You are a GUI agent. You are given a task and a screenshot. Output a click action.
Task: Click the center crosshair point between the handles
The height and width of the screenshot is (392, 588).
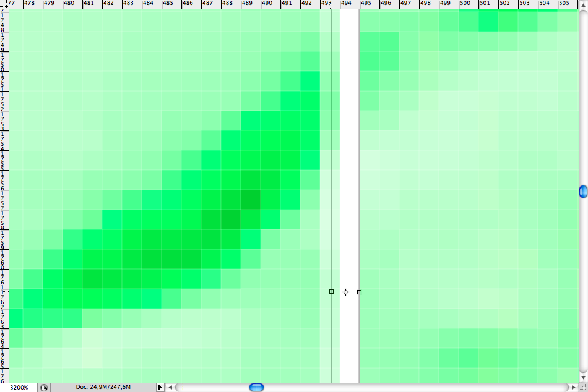point(345,292)
